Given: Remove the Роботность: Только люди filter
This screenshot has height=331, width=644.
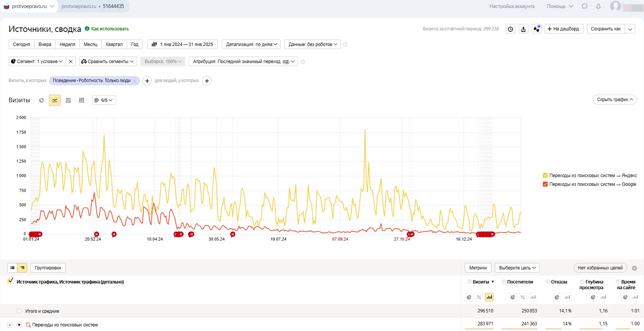Looking at the screenshot, I should [134, 81].
